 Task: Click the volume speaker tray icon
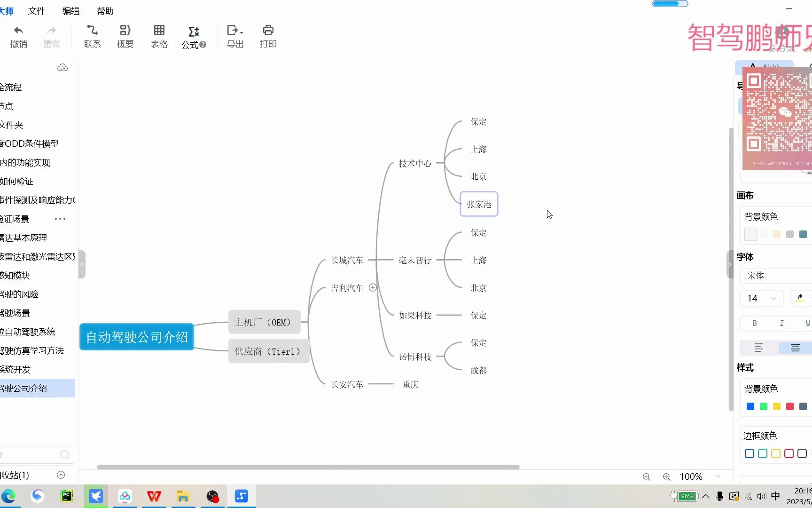761,496
